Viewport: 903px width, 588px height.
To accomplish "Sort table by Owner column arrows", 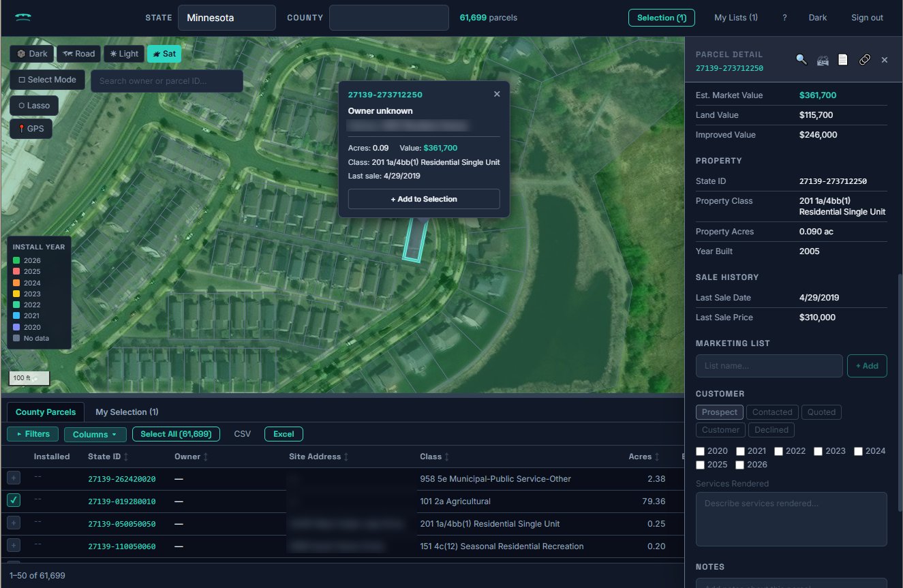I will (206, 457).
